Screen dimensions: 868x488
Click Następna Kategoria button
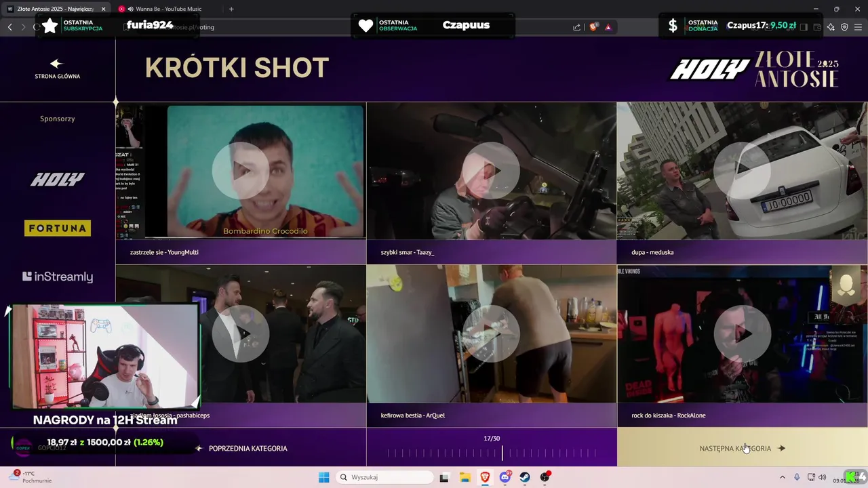(742, 448)
